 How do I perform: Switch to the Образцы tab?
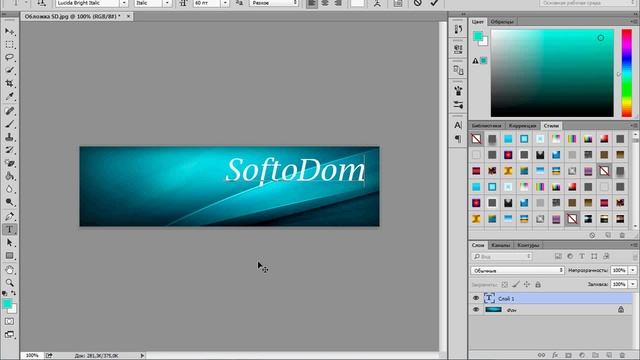click(502, 22)
